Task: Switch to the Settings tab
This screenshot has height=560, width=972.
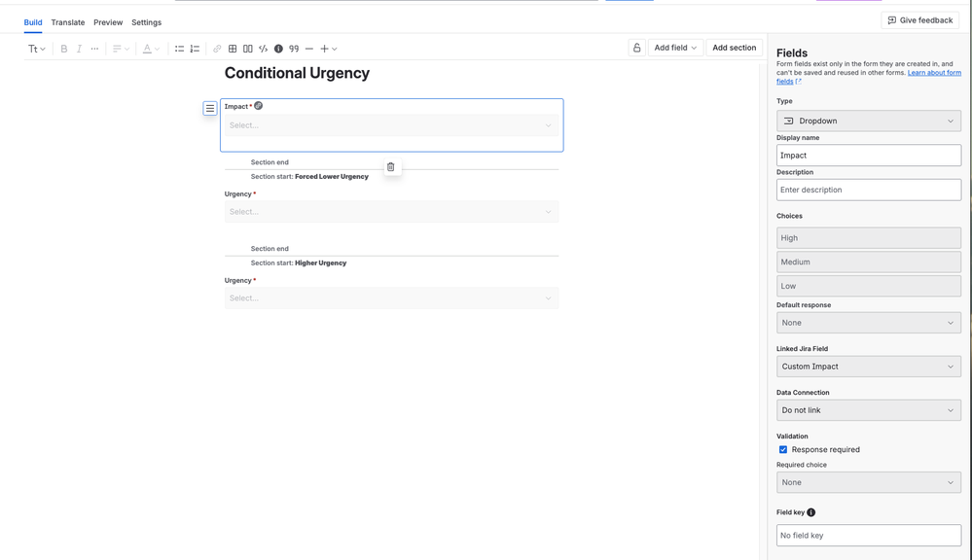Action: click(x=146, y=22)
